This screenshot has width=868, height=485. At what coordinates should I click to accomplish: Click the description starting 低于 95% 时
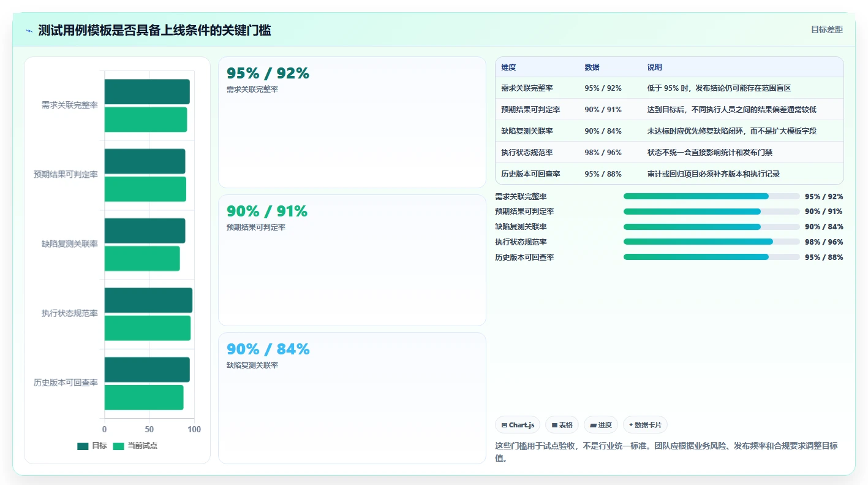click(719, 88)
